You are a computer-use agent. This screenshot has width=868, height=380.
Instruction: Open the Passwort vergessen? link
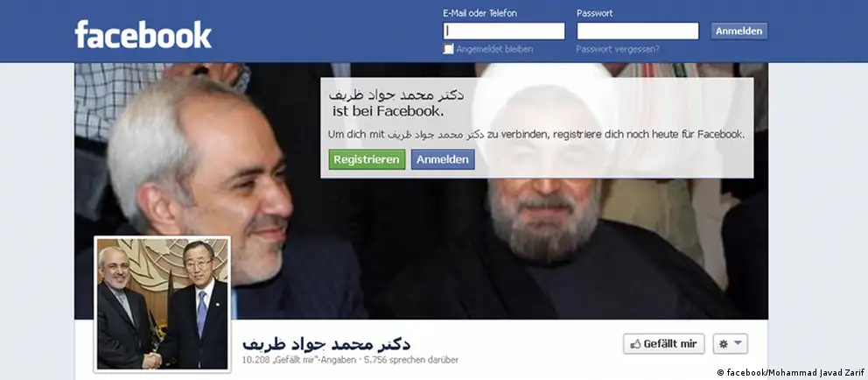coord(618,49)
